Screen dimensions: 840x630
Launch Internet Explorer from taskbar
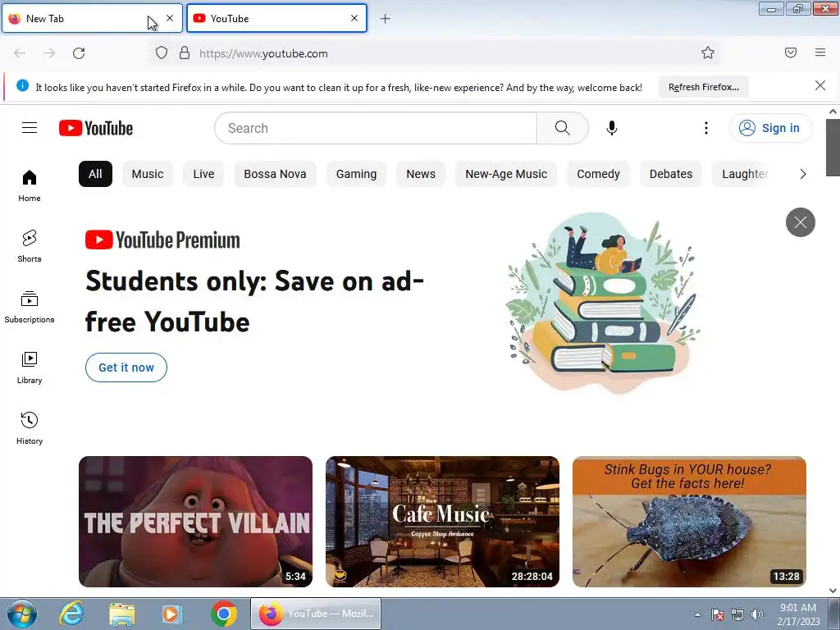[x=72, y=614]
